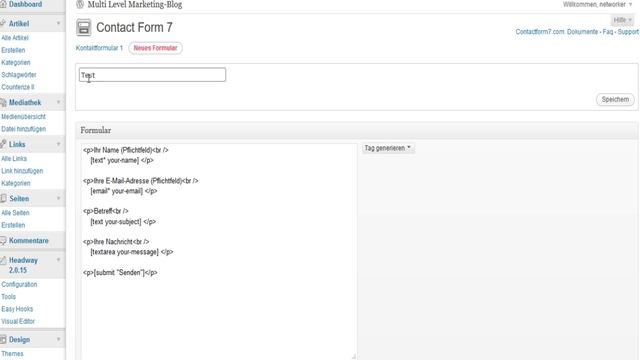Open Counterize II submenu link

point(18,87)
